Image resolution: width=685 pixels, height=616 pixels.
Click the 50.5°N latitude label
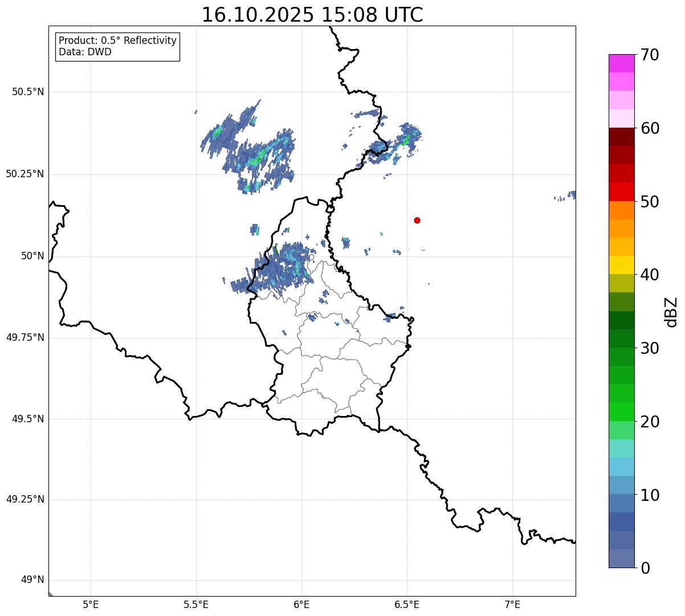[x=28, y=92]
